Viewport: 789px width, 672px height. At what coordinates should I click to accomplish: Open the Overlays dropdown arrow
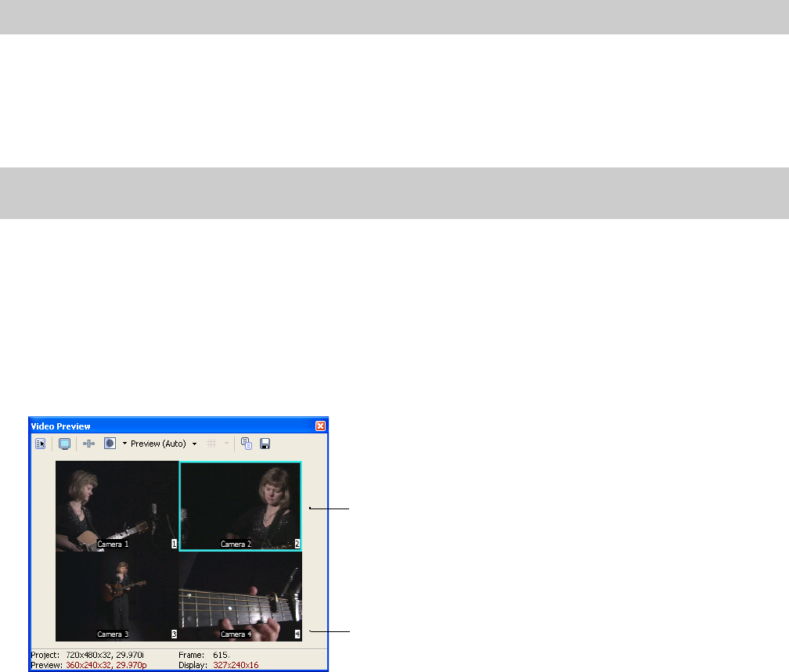[226, 444]
